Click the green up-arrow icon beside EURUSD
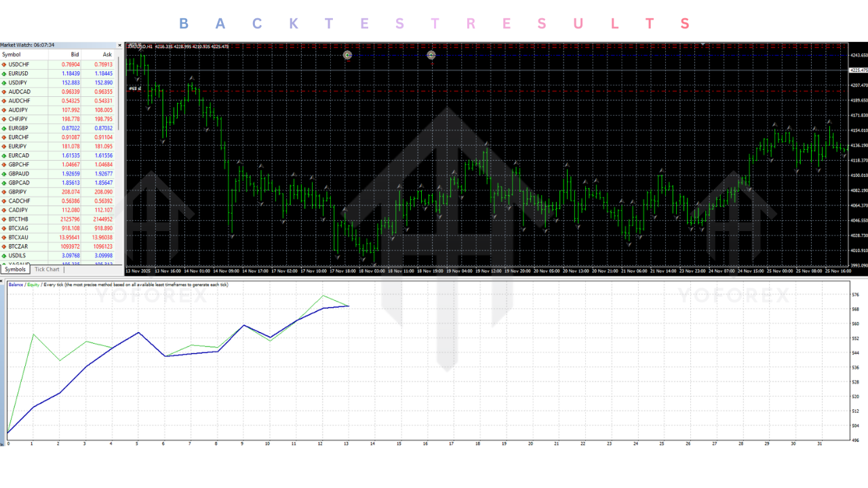The width and height of the screenshot is (868, 488). 5,73
